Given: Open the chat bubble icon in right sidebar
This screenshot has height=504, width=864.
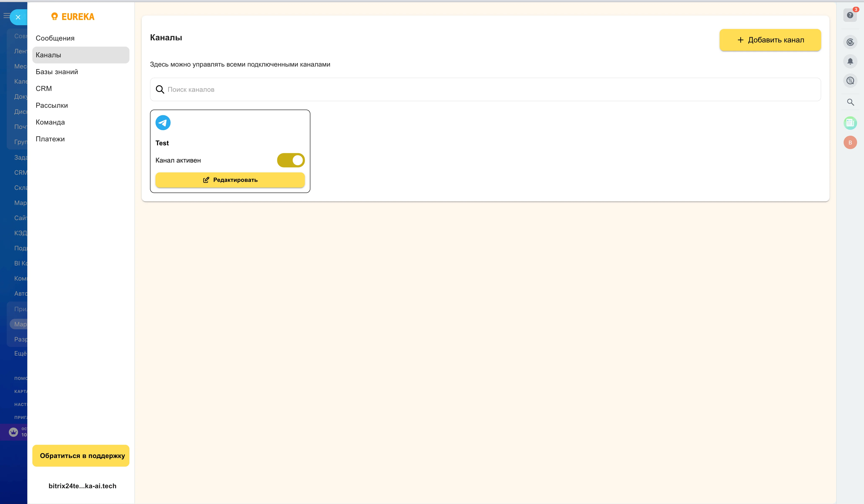Looking at the screenshot, I should (x=850, y=81).
